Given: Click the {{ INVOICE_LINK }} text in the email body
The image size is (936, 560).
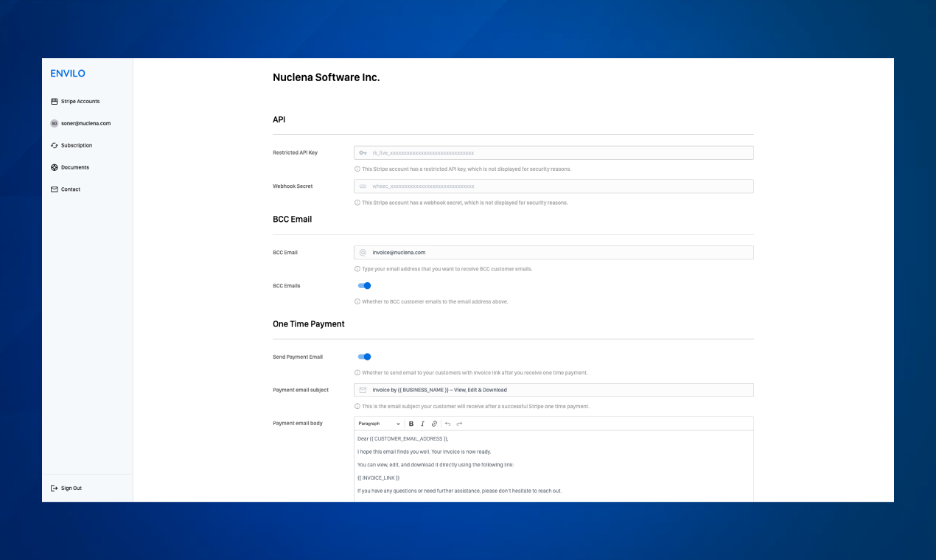Looking at the screenshot, I should pos(378,478).
